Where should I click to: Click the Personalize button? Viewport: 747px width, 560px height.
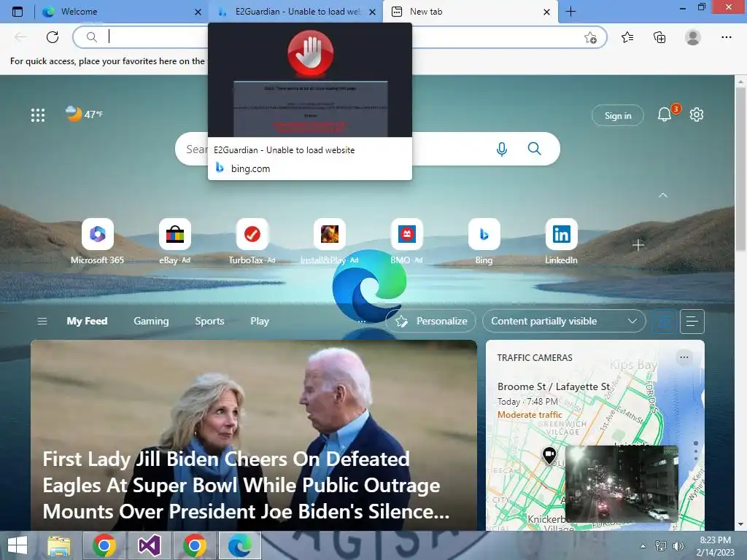click(x=430, y=321)
